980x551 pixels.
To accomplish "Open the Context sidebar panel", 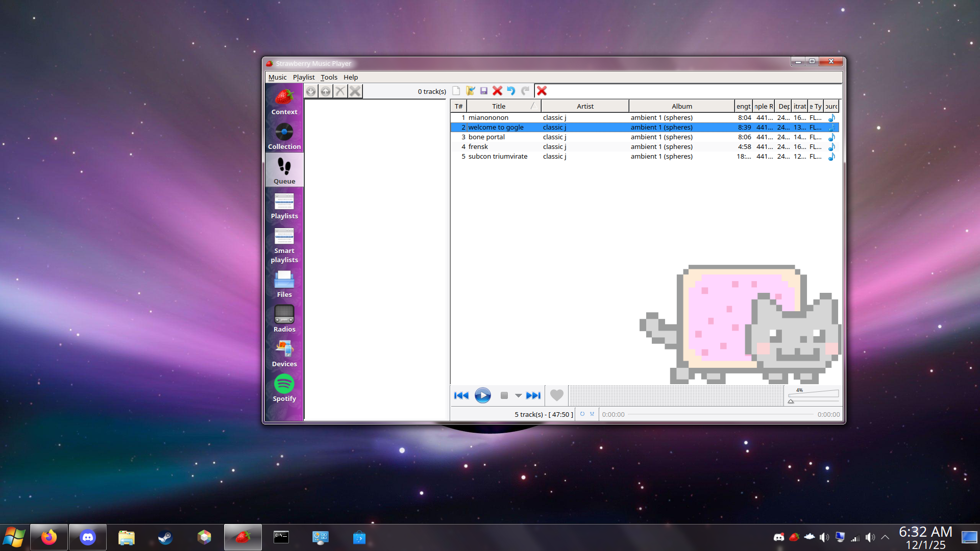I will pyautogui.click(x=284, y=101).
